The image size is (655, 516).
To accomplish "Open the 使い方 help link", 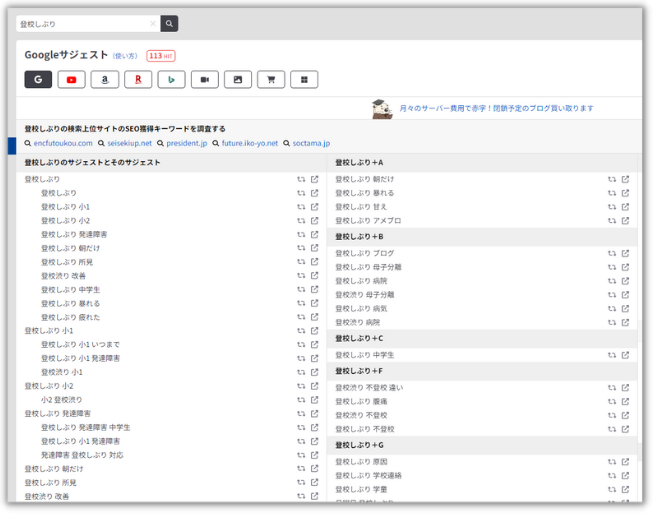I will pos(125,56).
